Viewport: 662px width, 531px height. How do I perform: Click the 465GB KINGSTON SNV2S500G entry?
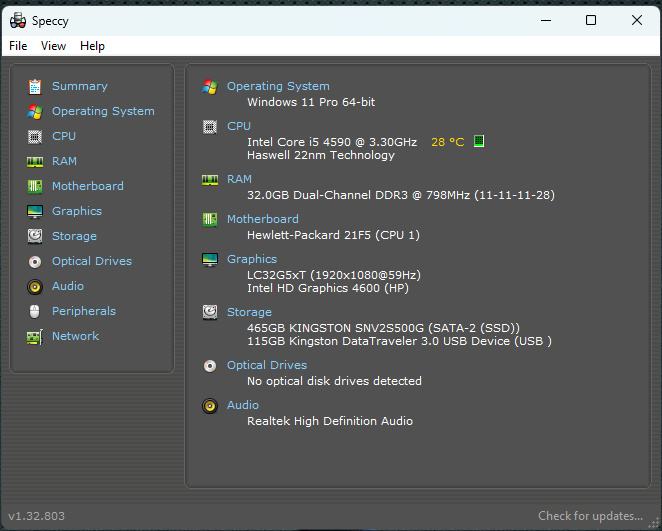pyautogui.click(x=383, y=328)
